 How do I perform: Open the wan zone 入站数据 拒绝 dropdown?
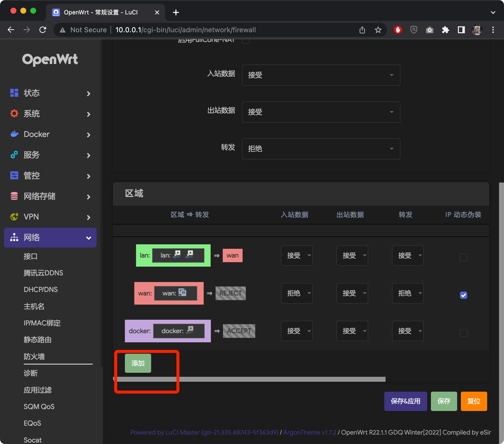(x=297, y=293)
